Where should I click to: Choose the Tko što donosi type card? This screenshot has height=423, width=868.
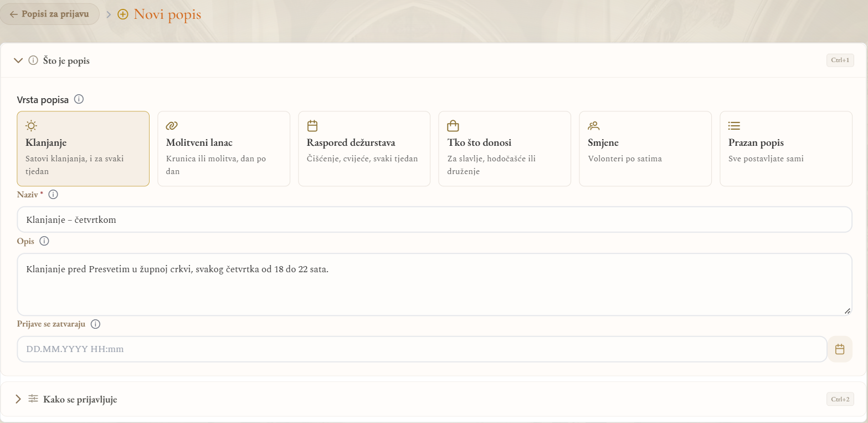click(x=505, y=149)
